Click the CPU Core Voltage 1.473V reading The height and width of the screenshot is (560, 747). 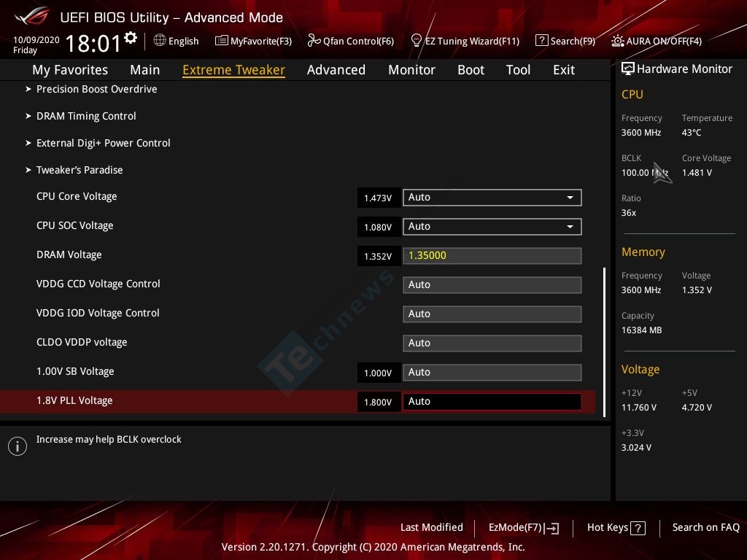[x=378, y=198]
